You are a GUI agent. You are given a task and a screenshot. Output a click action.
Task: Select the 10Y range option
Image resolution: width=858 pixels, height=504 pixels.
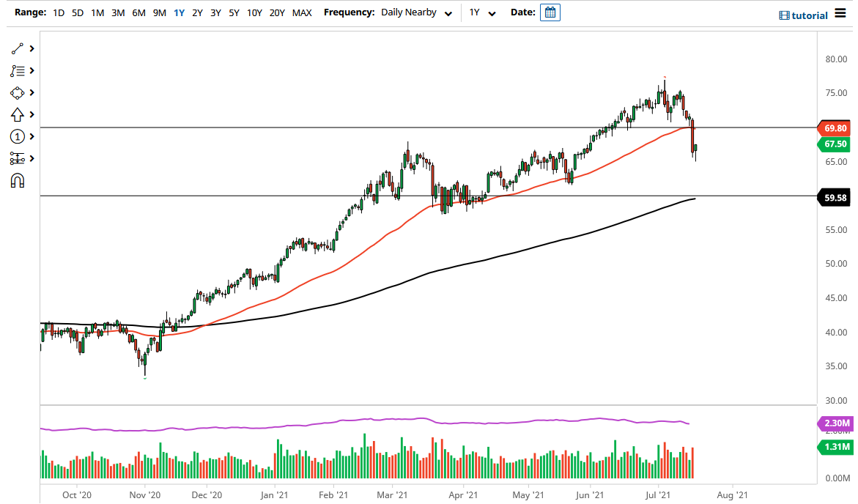click(254, 12)
